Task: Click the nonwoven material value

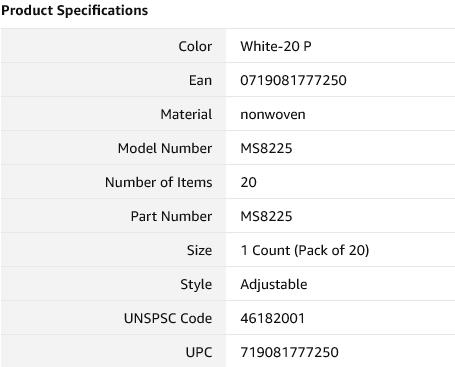Action: tap(273, 115)
